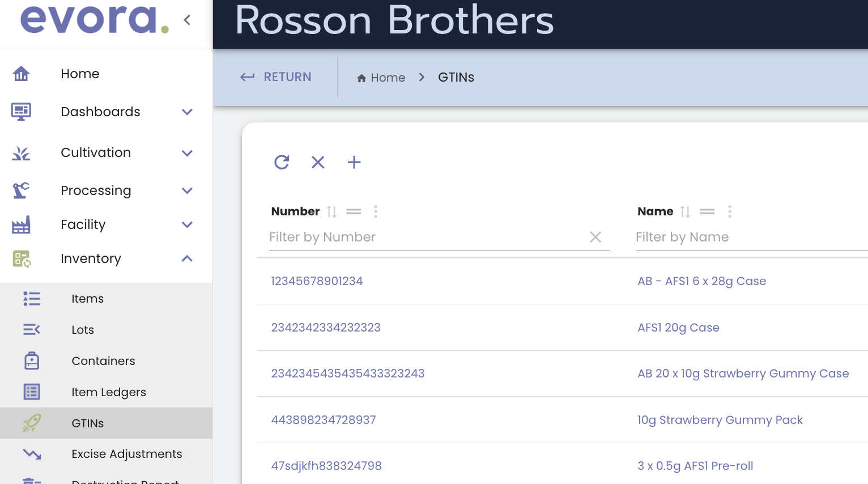Click the Item Ledgers icon
The image size is (868, 484).
(x=32, y=392)
